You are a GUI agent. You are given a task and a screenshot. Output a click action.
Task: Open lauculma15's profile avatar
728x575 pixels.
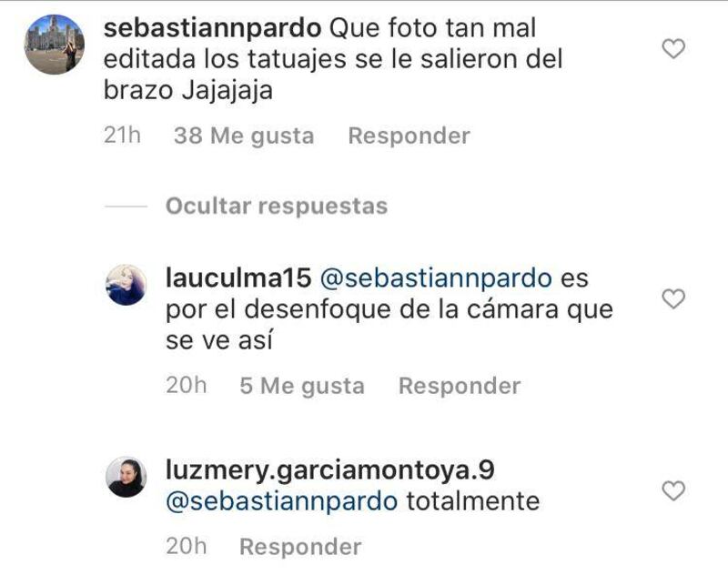[x=126, y=285]
